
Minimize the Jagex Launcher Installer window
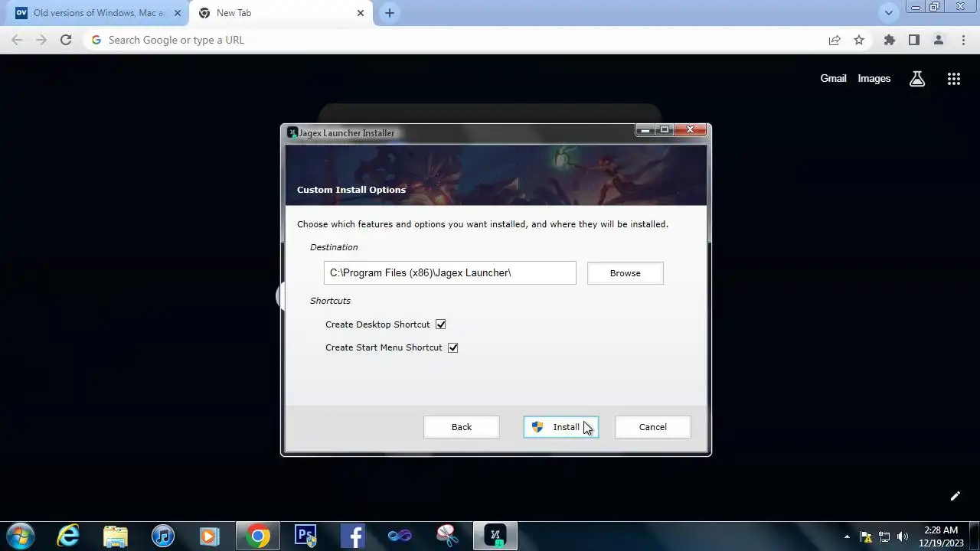(x=645, y=130)
